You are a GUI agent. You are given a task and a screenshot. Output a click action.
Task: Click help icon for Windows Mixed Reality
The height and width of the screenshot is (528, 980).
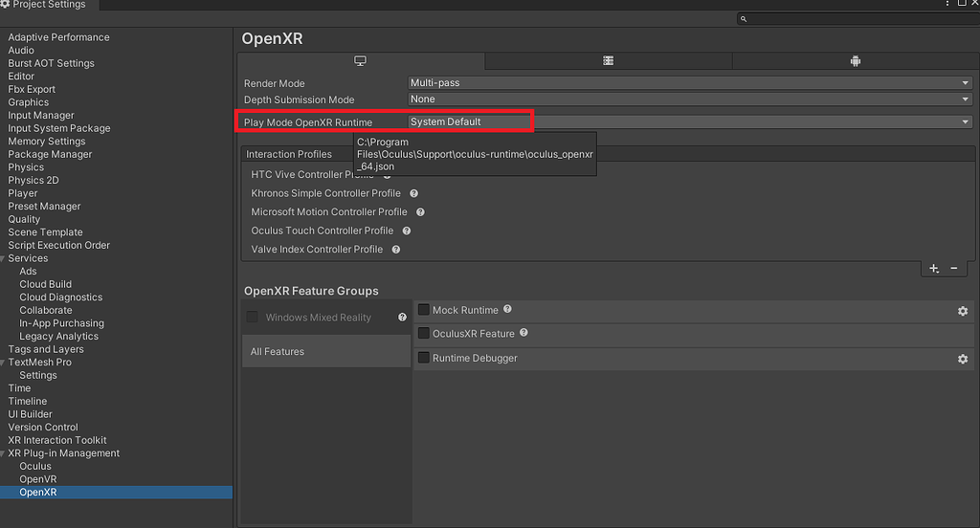click(402, 318)
